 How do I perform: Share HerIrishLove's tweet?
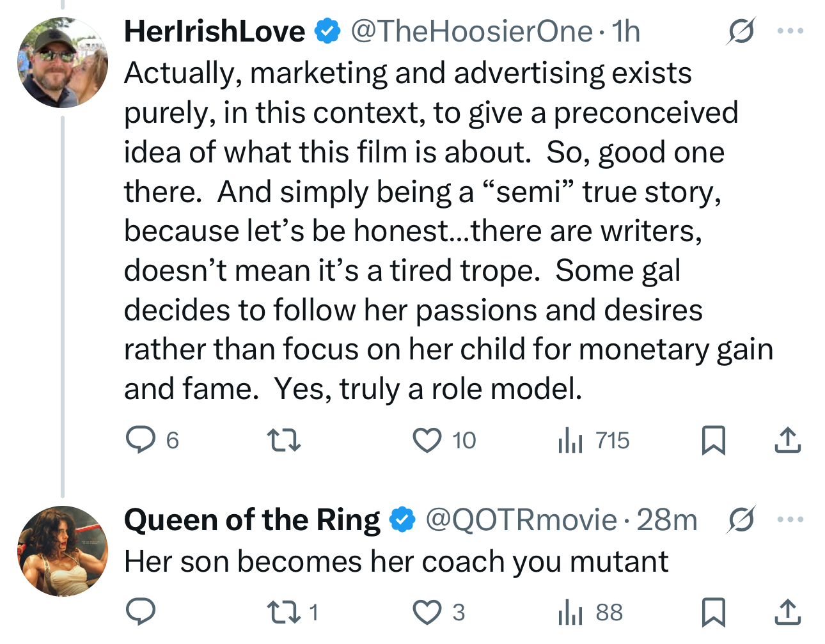pos(787,440)
